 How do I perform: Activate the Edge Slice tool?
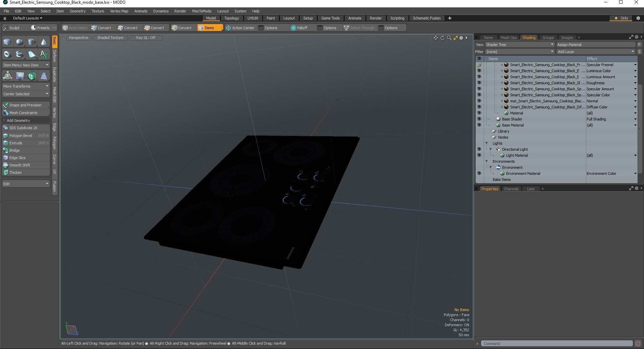(26, 158)
